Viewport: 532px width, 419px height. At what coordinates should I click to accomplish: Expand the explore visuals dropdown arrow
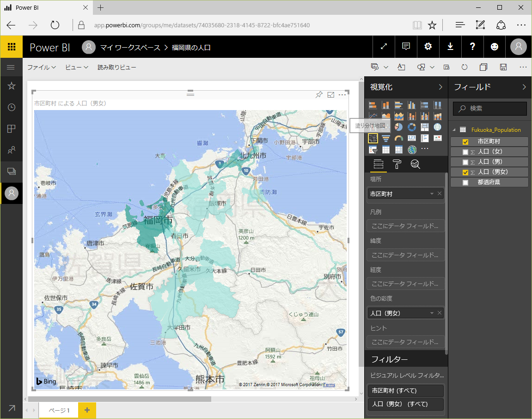point(386,67)
